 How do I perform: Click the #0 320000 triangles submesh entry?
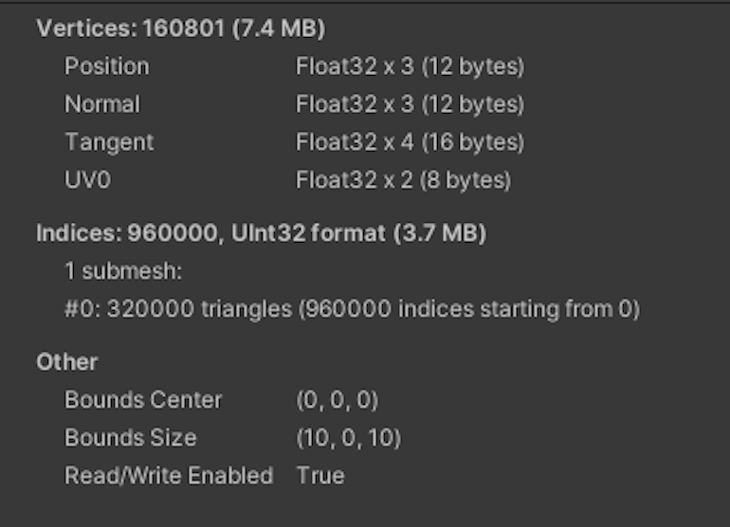[x=352, y=309]
